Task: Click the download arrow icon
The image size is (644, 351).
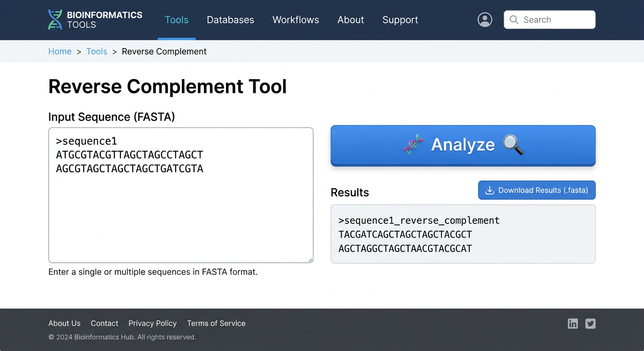Action: click(489, 190)
